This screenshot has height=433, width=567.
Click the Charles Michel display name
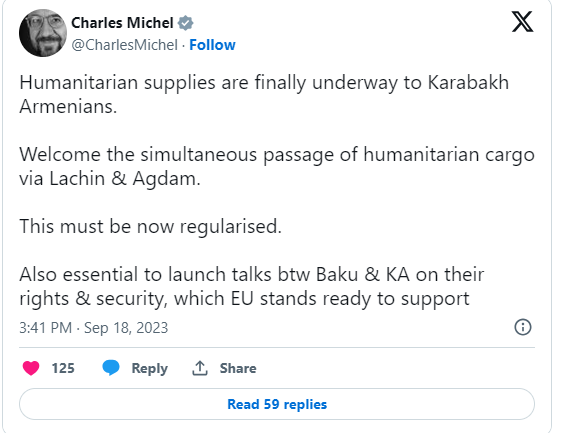tap(122, 23)
